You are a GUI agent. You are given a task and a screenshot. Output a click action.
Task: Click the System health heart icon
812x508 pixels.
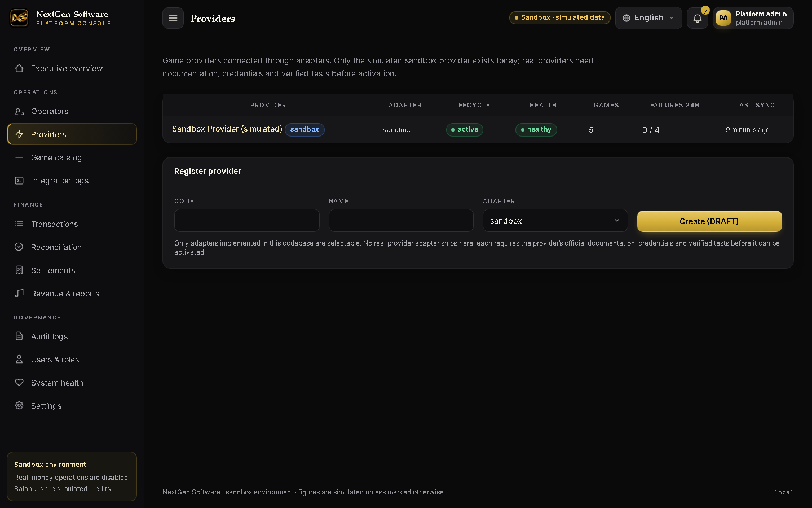pos(19,383)
